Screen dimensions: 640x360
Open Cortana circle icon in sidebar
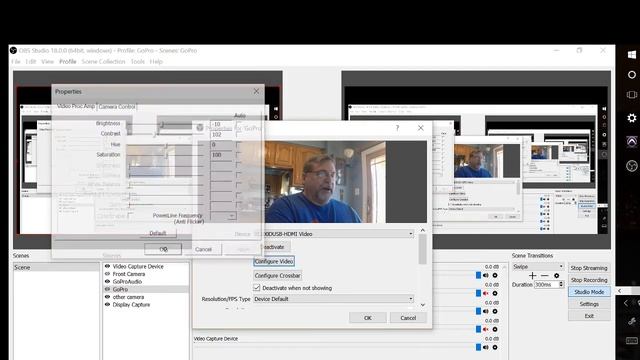(631, 75)
